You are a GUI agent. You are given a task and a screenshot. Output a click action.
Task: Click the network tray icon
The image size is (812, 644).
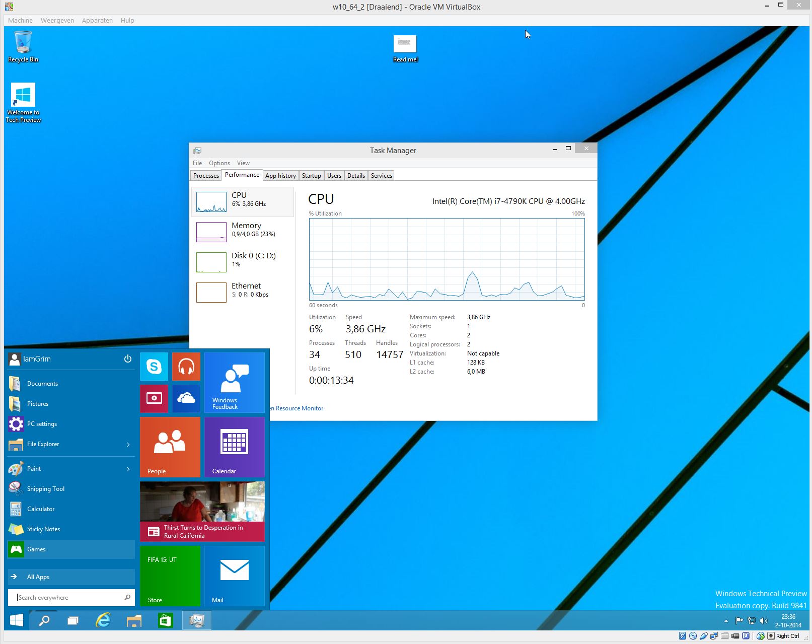point(751,621)
